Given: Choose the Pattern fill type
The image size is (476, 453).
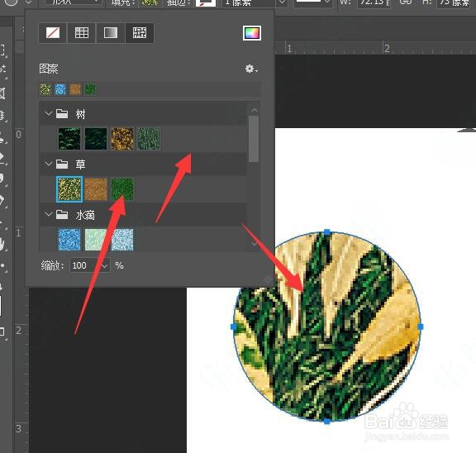Looking at the screenshot, I should click(x=140, y=33).
